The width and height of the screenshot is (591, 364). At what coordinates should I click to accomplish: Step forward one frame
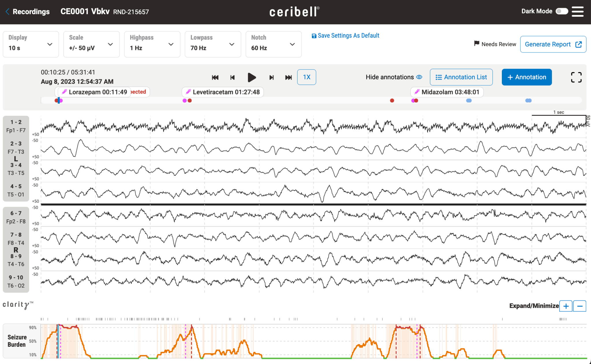[271, 77]
